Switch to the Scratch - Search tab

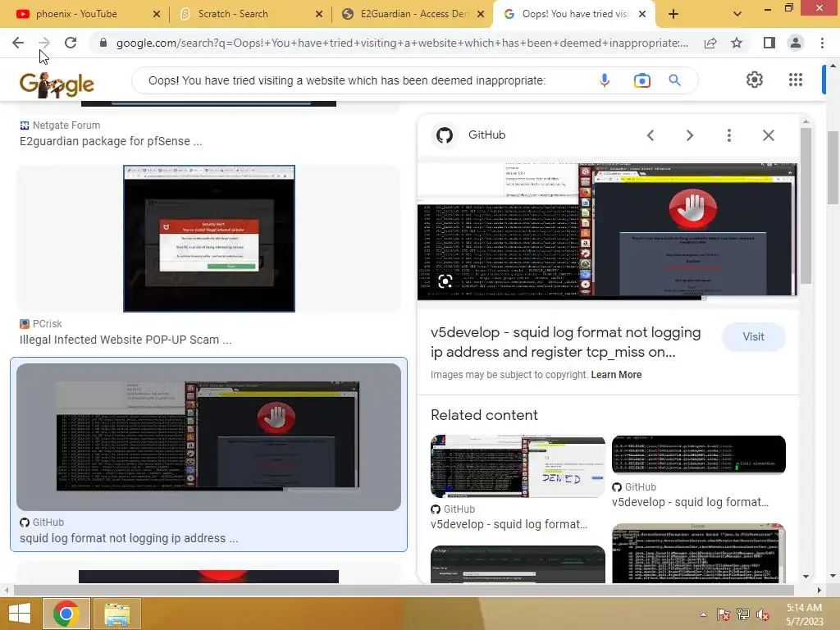coord(233,14)
